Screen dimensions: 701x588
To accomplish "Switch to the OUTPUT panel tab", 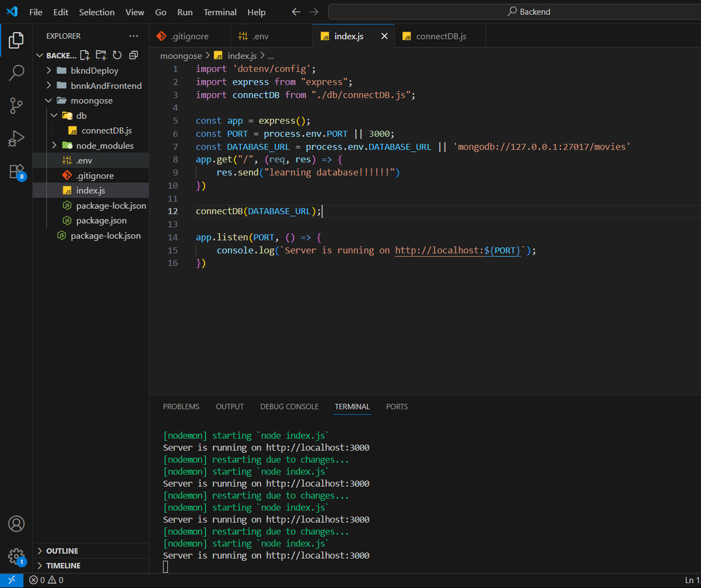I will (x=230, y=406).
